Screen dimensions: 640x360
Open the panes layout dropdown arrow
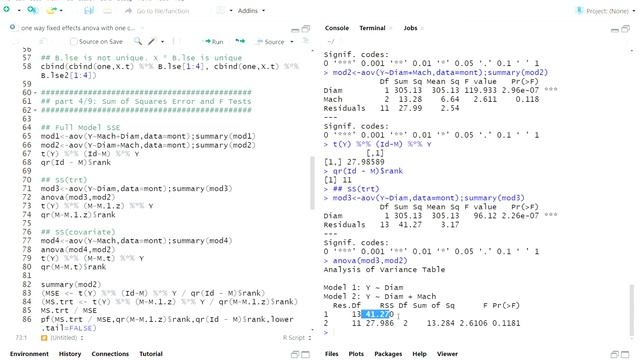231,11
